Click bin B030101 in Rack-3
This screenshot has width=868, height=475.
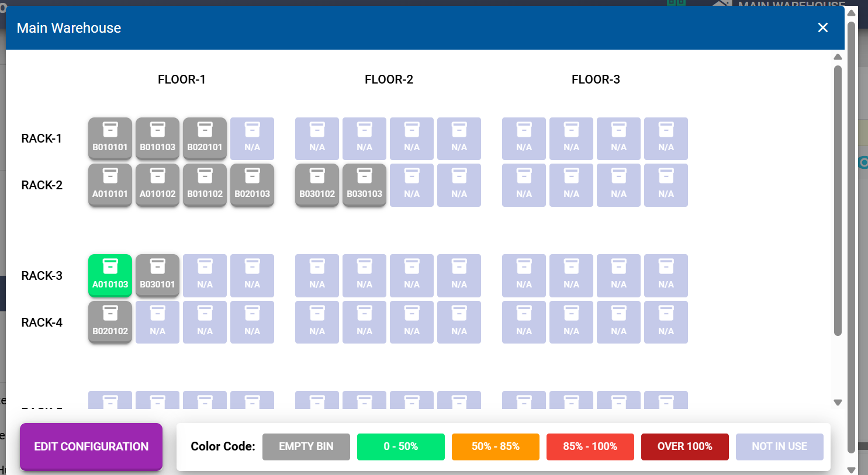click(x=157, y=275)
